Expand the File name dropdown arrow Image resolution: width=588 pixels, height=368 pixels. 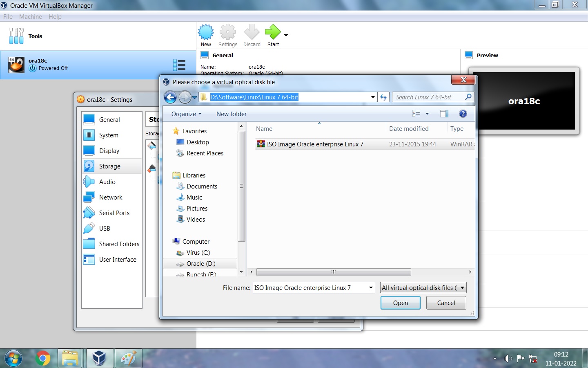(x=371, y=287)
